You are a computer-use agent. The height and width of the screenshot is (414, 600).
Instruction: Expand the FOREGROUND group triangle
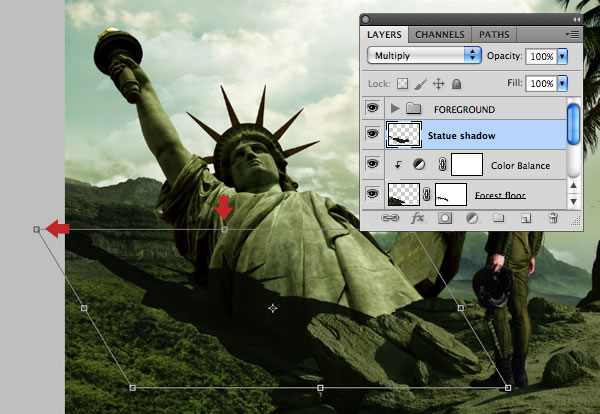tap(395, 109)
